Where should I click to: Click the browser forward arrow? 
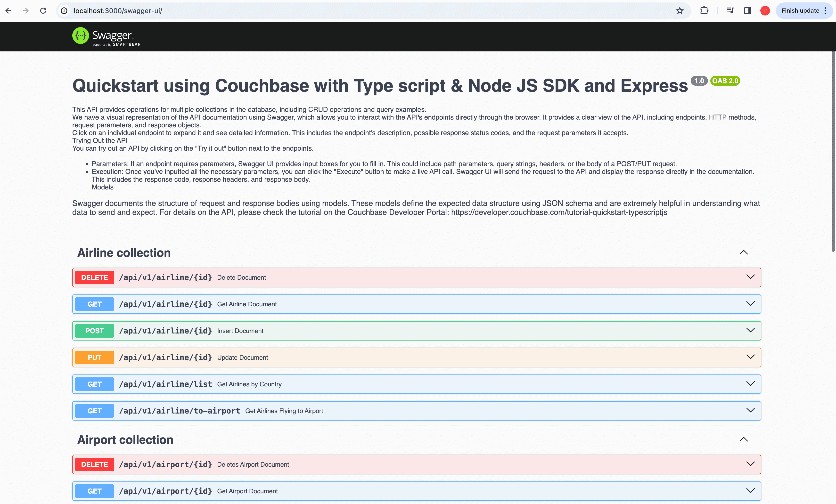pyautogui.click(x=25, y=10)
